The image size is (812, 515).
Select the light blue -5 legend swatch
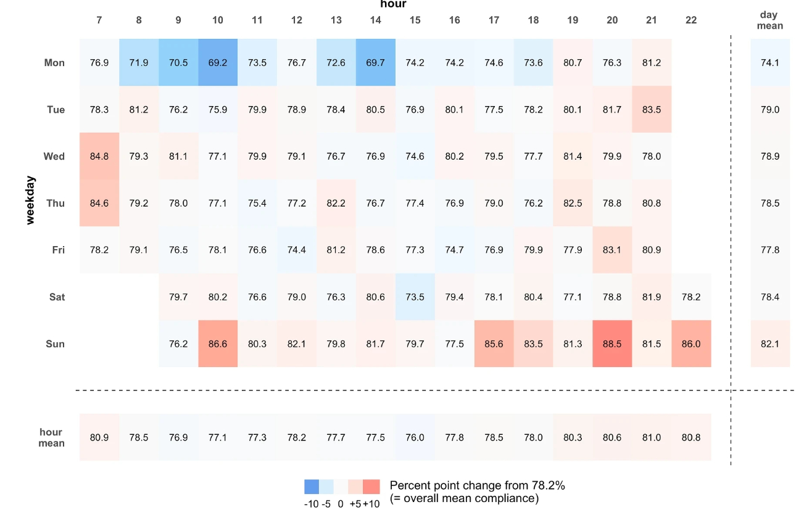tap(326, 487)
